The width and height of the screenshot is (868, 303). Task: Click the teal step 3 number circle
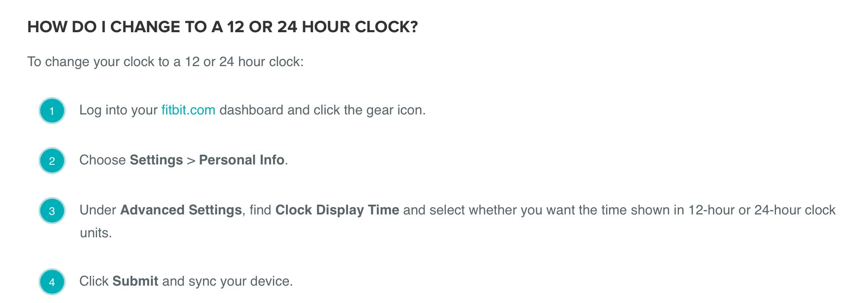52,211
